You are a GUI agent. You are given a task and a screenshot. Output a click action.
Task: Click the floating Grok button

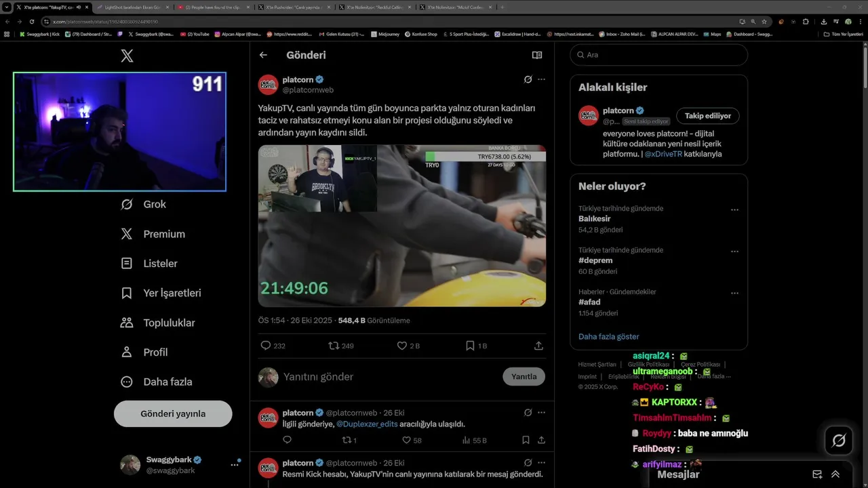pos(838,441)
